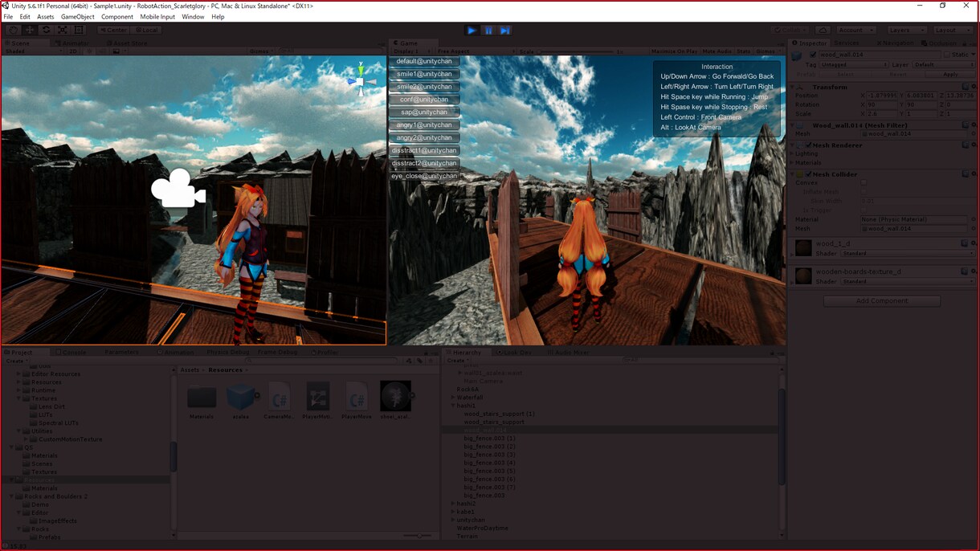The image size is (980, 551).
Task: Click the Scene orientation axis gizmo
Action: pos(361,80)
